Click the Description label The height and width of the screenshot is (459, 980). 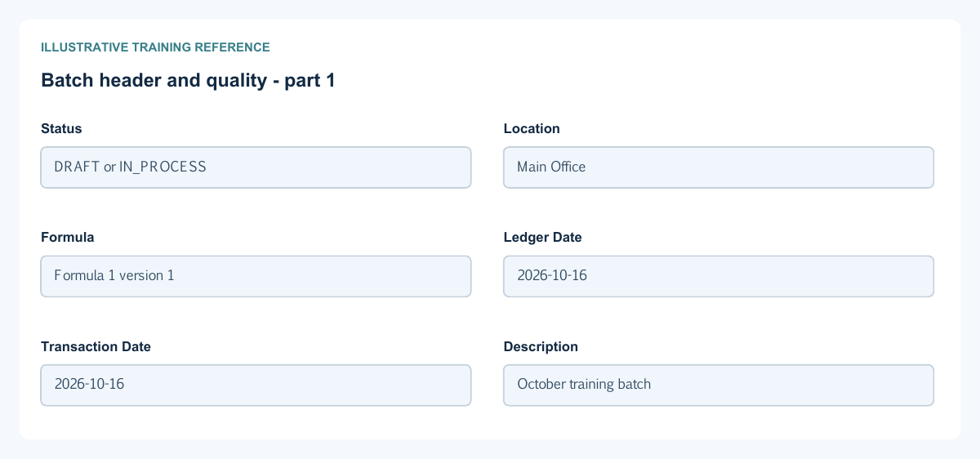[541, 346]
